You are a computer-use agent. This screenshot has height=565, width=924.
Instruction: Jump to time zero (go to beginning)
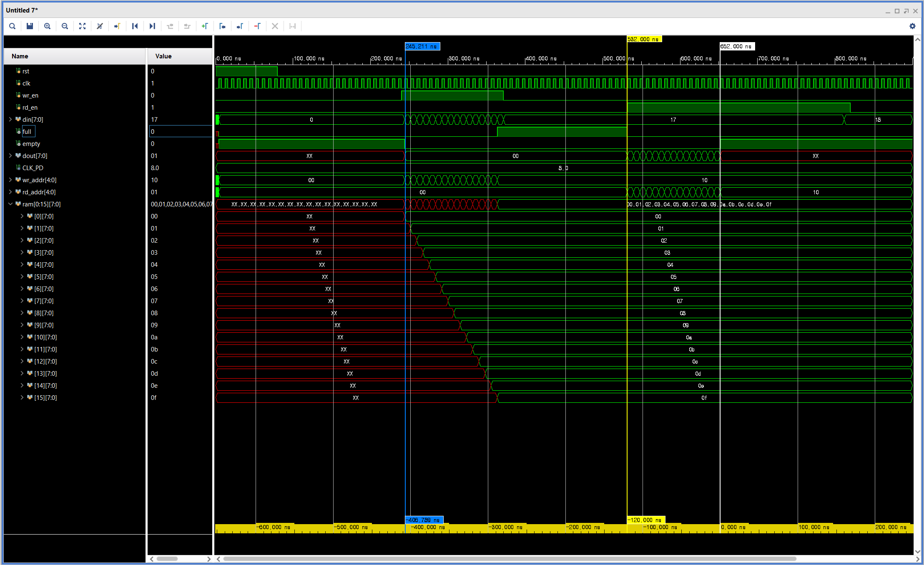135,26
